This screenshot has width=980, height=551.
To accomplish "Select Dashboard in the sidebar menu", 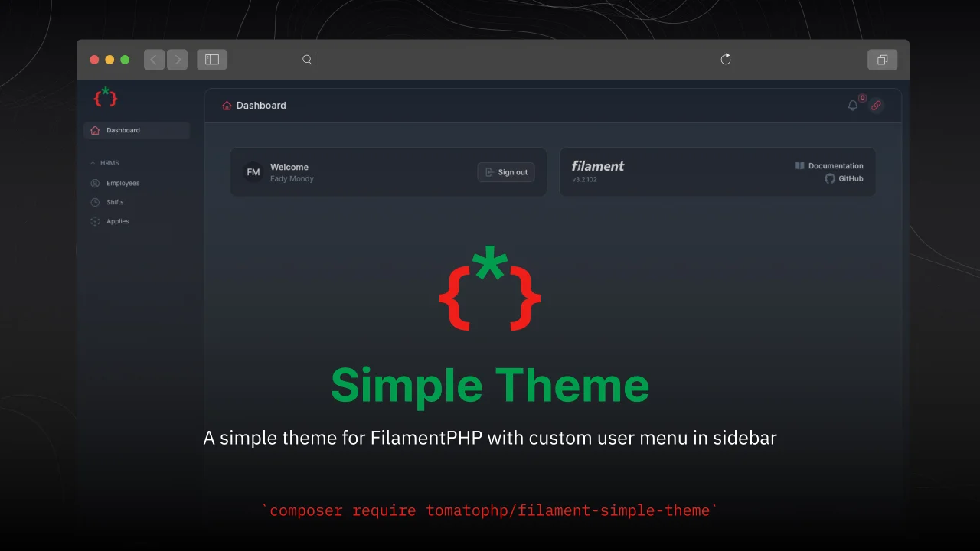I will click(124, 130).
